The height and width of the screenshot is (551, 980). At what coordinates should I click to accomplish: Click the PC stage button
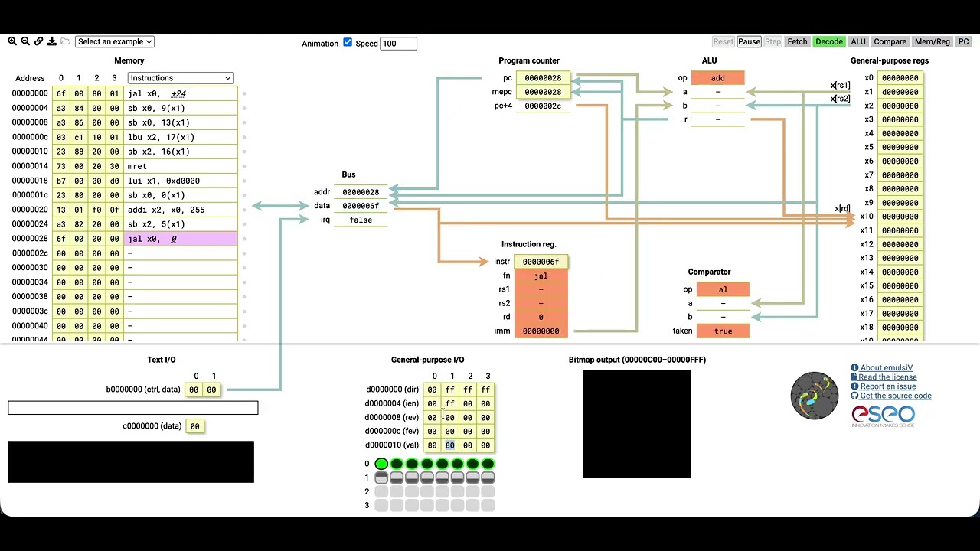[964, 42]
